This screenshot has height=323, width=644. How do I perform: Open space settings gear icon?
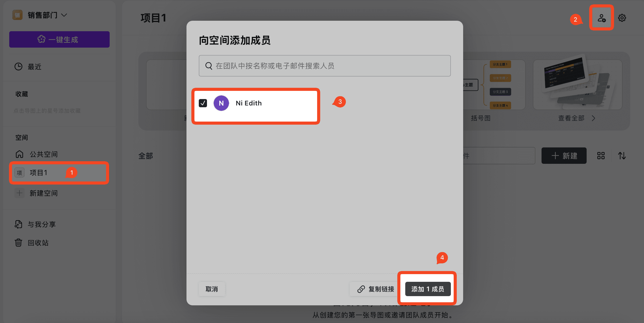[x=622, y=18]
